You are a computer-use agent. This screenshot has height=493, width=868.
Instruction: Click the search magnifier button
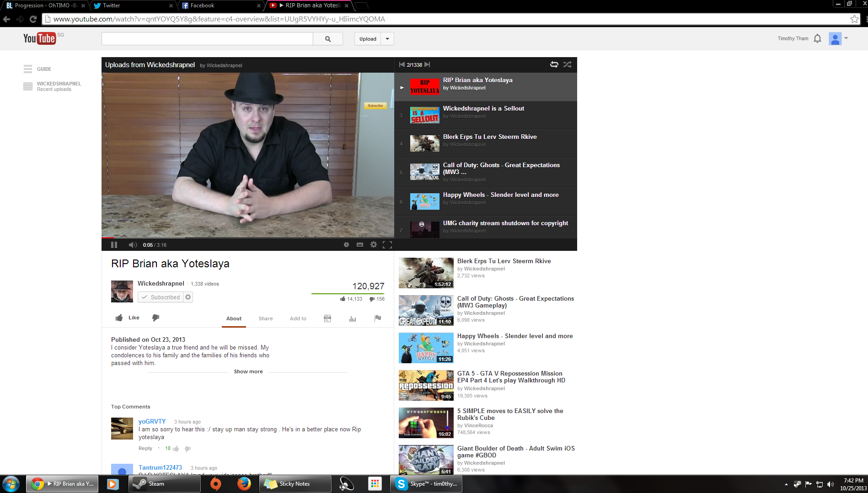coord(328,39)
